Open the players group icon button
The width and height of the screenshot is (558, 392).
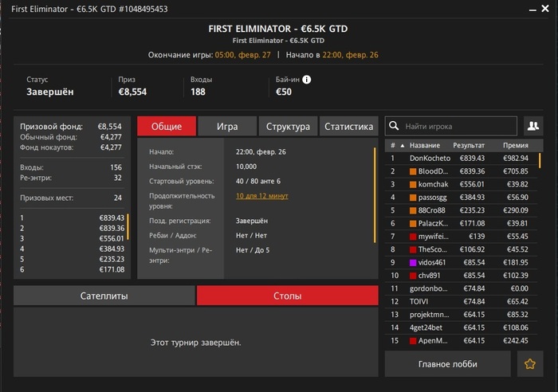533,126
